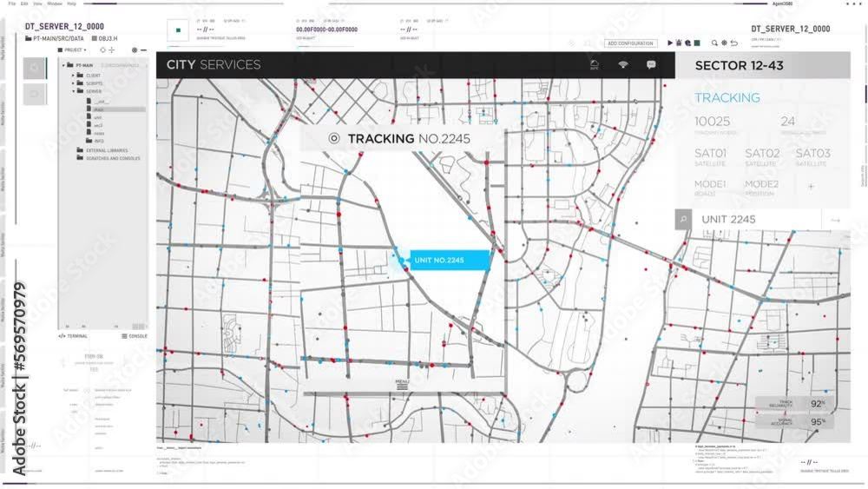Open the Edit menu
This screenshot has width=868, height=489.
coord(24,3)
